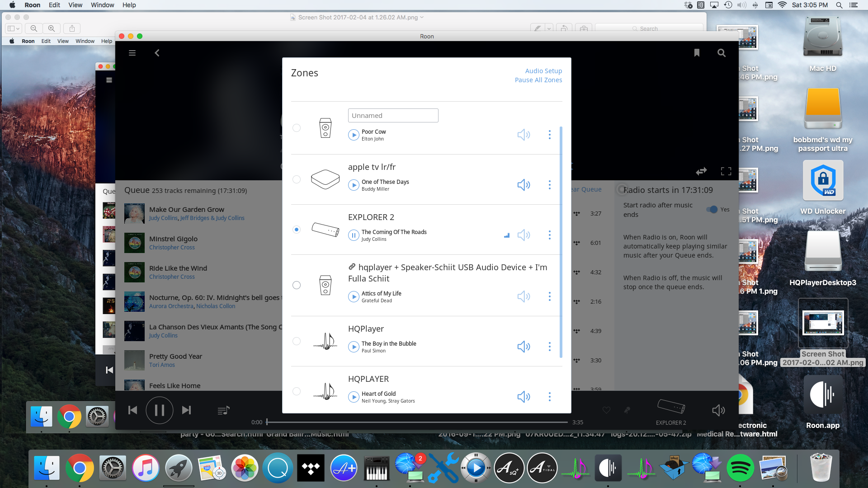Open artist Aurora Orchestra link in queue

tap(171, 306)
